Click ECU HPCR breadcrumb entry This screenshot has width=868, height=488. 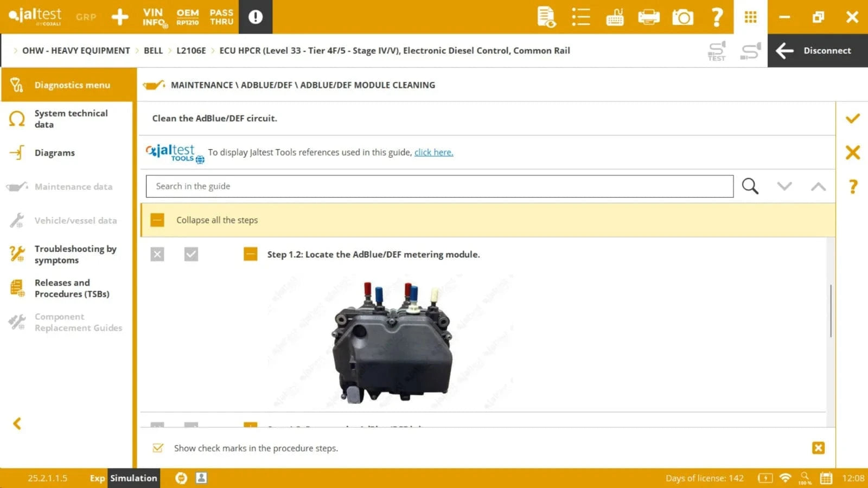pyautogui.click(x=394, y=50)
